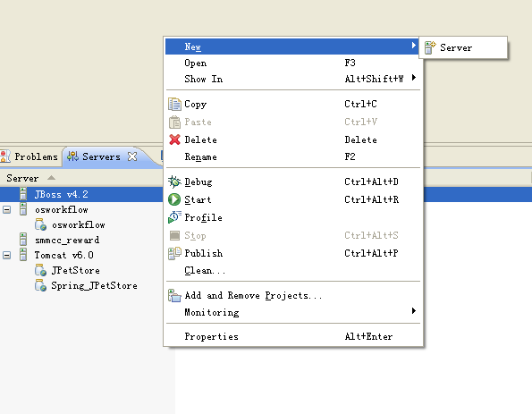Click the Copy icon in the context menu
The height and width of the screenshot is (414, 532).
click(174, 105)
